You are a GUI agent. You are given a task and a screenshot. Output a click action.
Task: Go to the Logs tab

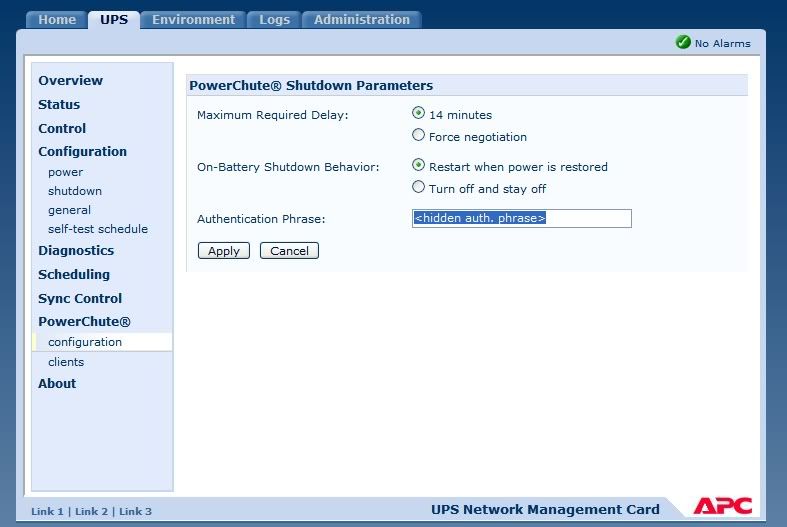click(x=274, y=20)
